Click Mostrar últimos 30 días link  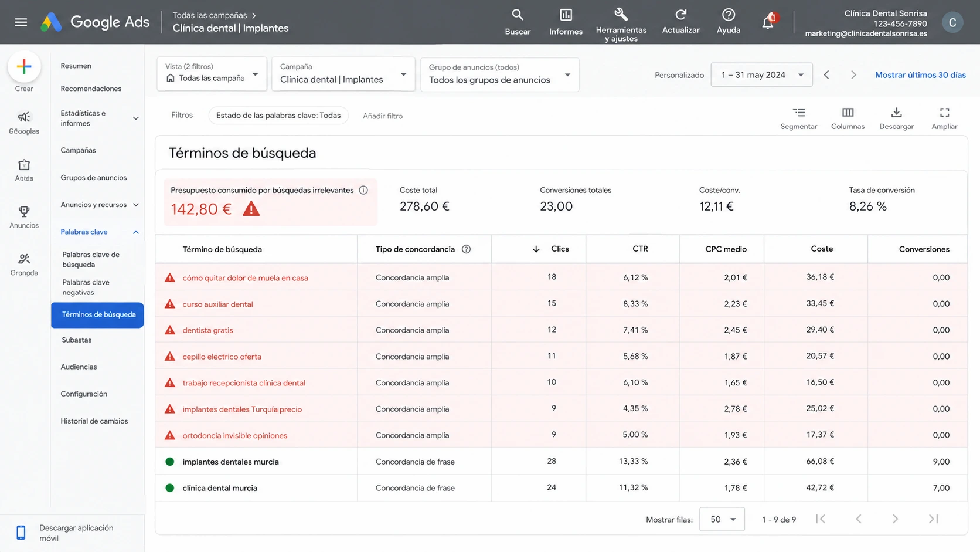(920, 75)
